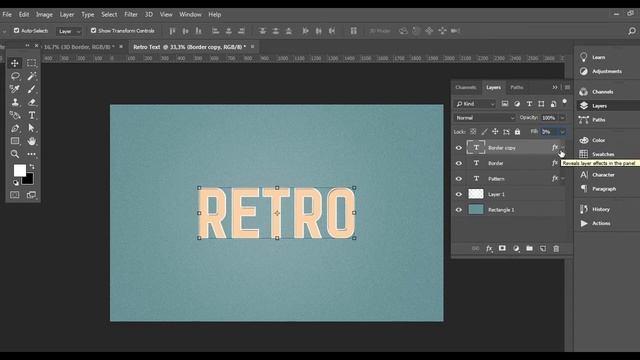Switch to the Paths tab
The image size is (640, 360).
point(517,87)
